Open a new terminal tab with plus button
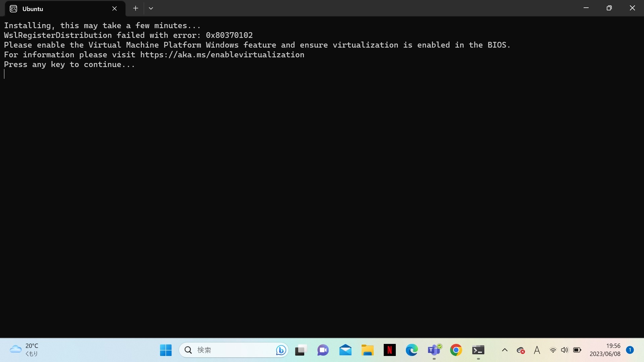Viewport: 644px width, 362px height. point(136,8)
